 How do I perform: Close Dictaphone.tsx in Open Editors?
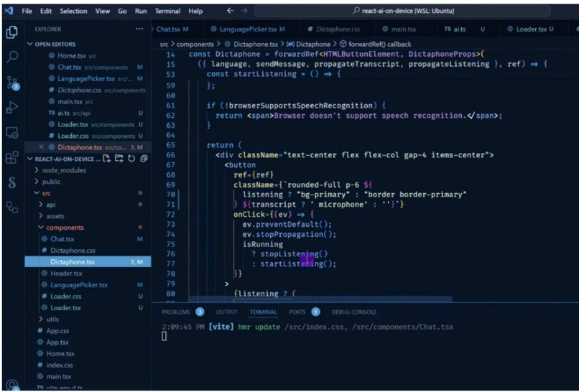(41, 147)
